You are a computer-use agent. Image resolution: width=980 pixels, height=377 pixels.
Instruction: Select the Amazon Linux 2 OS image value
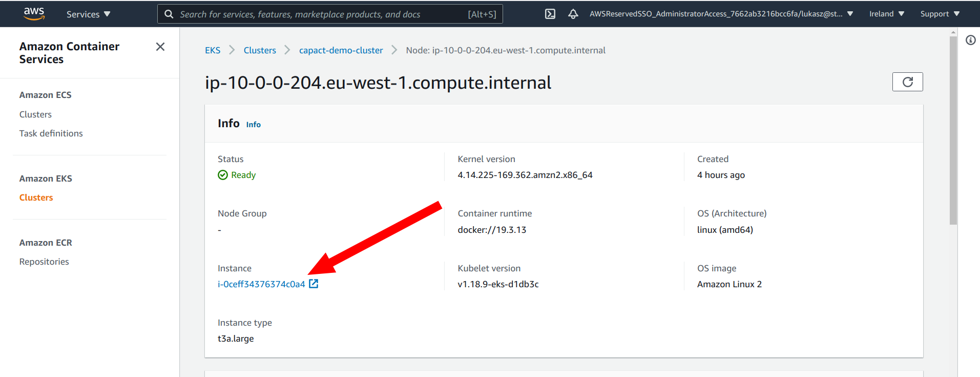point(729,284)
